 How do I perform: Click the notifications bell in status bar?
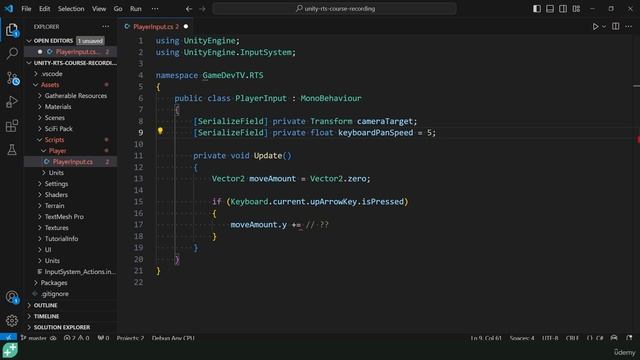point(629,338)
